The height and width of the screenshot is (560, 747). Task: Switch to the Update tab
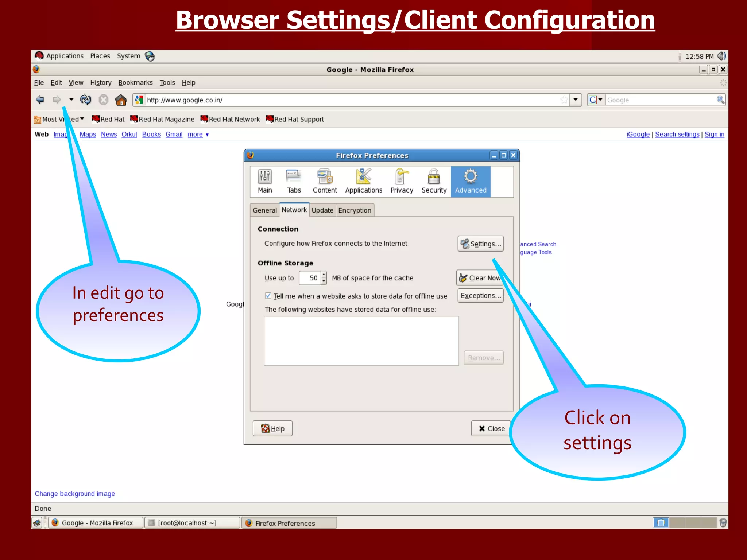322,210
